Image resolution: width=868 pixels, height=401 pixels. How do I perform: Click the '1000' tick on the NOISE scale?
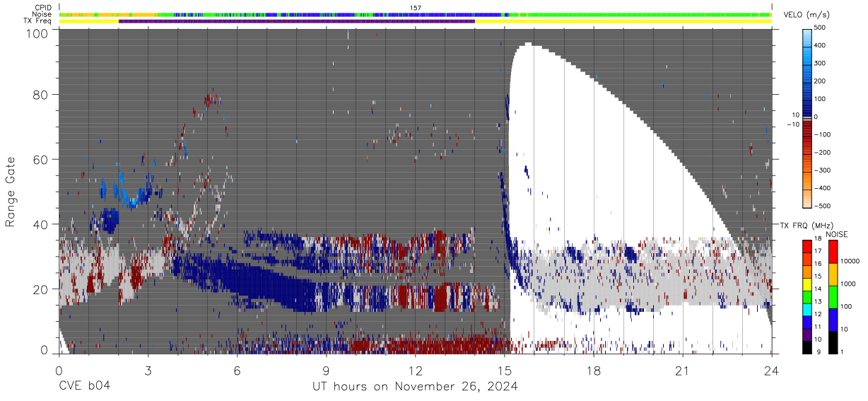[848, 284]
